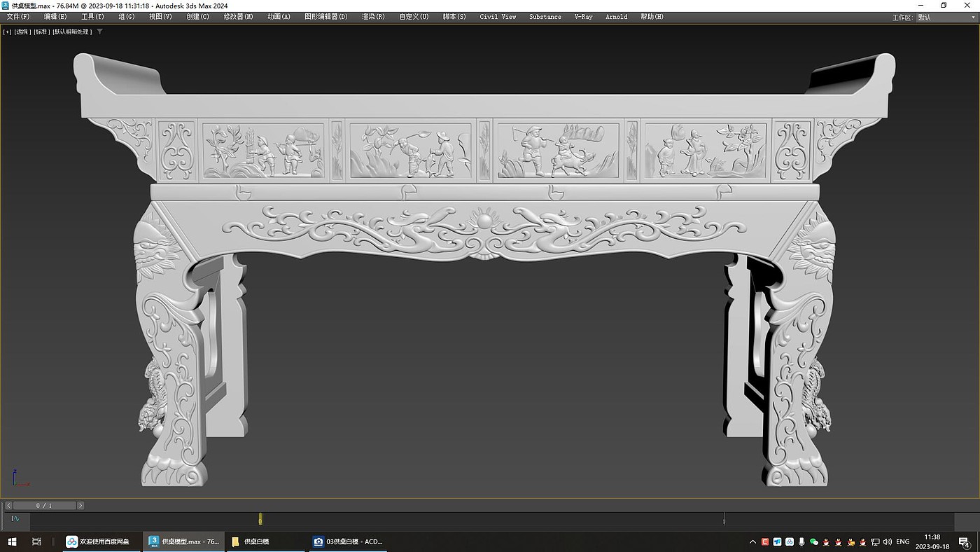This screenshot has width=980, height=552.
Task: Click the Baidu Netdisk cloud tray icon
Action: (790, 541)
